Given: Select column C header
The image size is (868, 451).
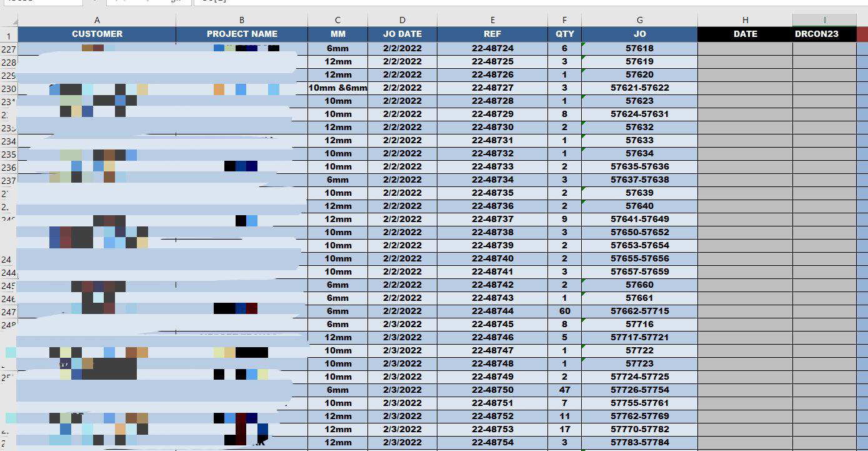Looking at the screenshot, I should point(337,20).
